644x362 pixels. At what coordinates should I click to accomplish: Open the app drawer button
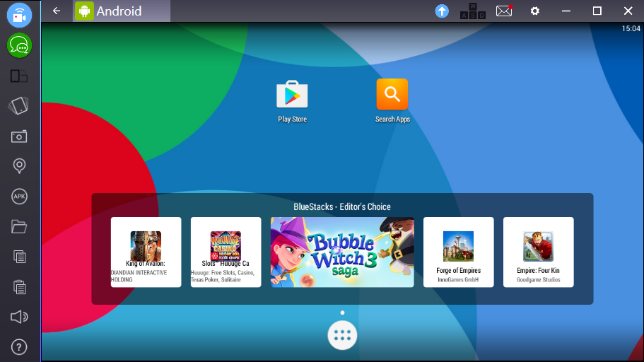point(342,336)
